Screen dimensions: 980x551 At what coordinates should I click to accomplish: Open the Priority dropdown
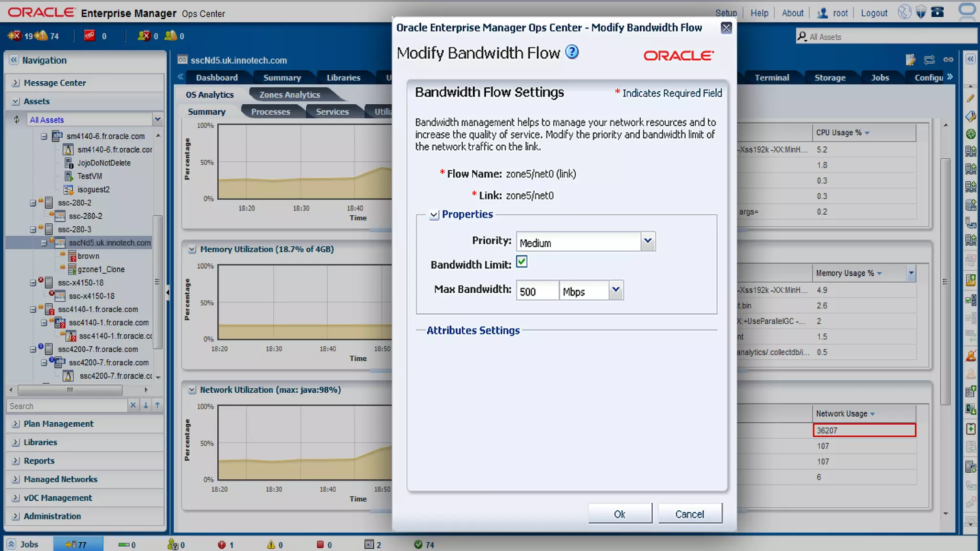[647, 241]
